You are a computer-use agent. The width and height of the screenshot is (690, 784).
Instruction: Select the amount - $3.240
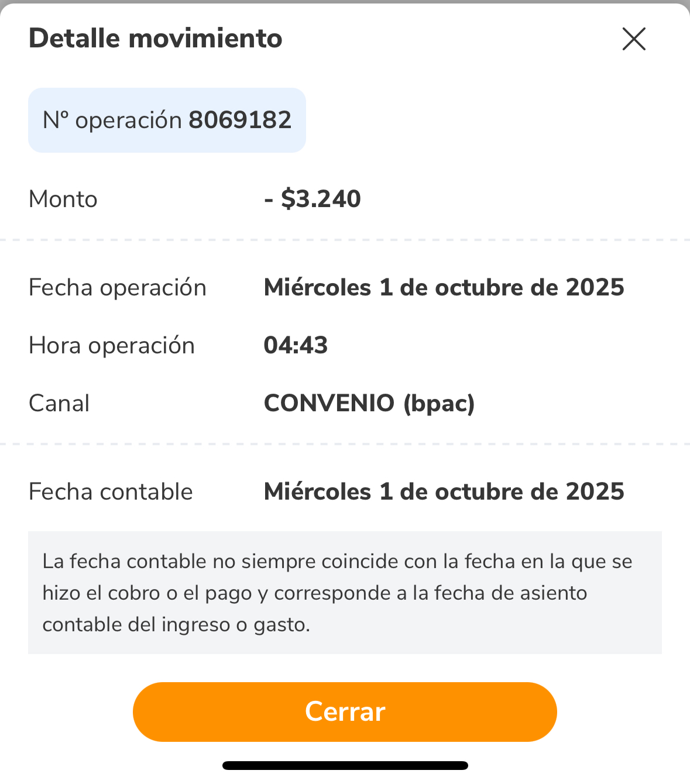[313, 199]
